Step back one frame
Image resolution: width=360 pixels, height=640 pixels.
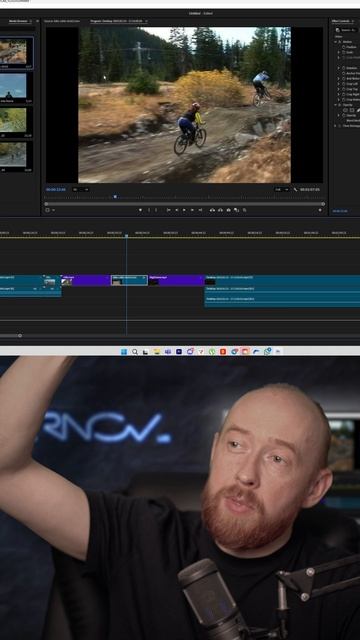pos(177,210)
